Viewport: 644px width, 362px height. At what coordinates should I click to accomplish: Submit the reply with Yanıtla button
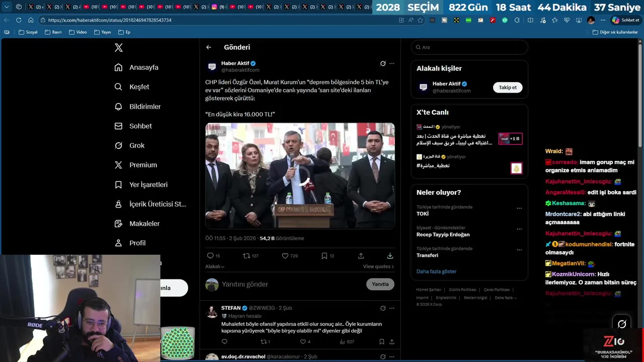coord(380,284)
